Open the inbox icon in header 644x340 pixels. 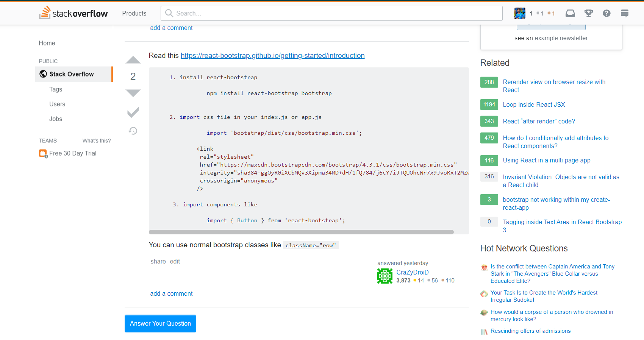coord(570,14)
